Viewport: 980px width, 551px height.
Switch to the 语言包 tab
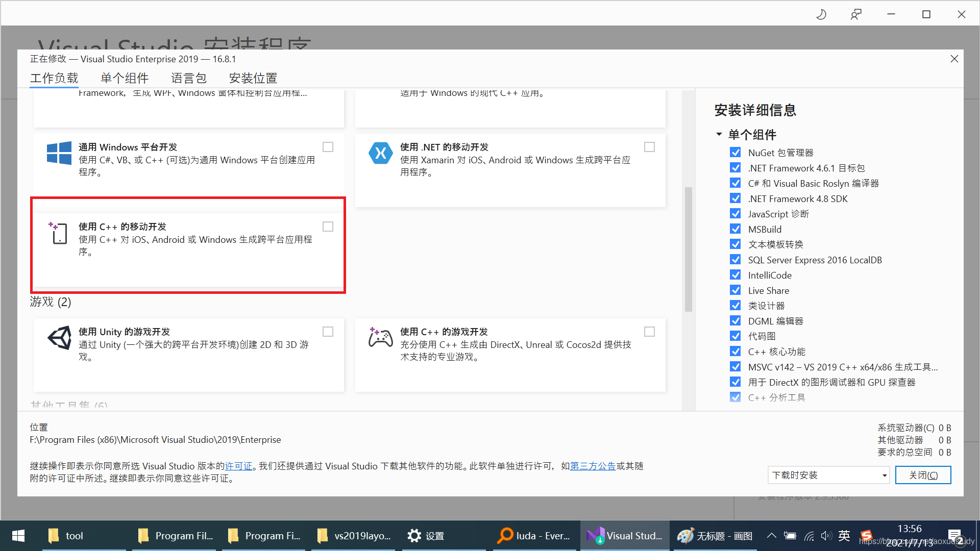(188, 78)
